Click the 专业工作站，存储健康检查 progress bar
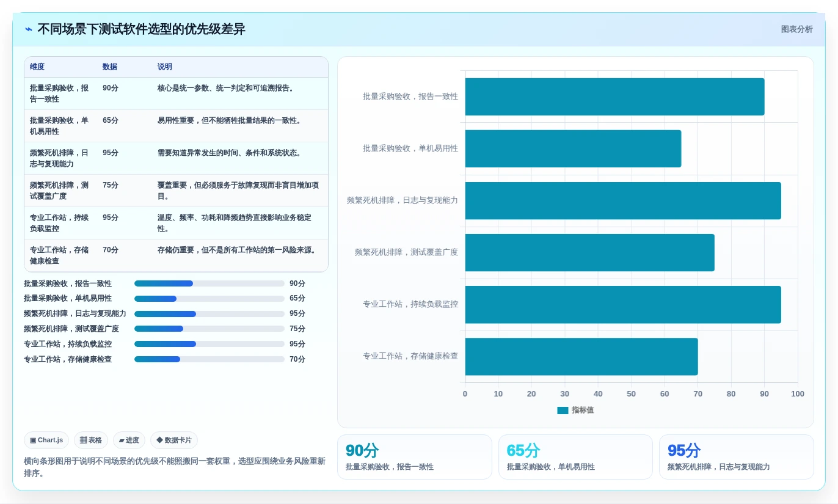This screenshot has height=504, width=838. 209,359
